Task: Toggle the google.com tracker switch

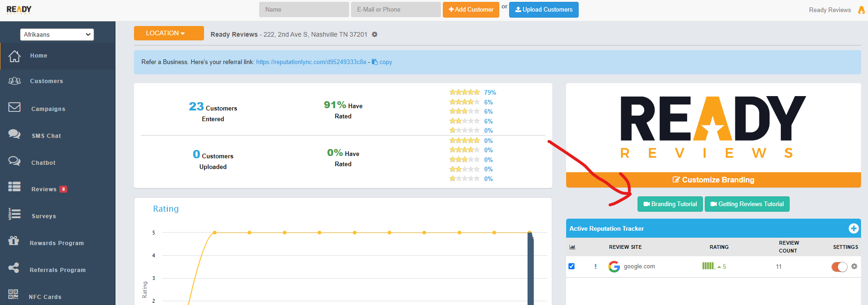Action: [839, 267]
